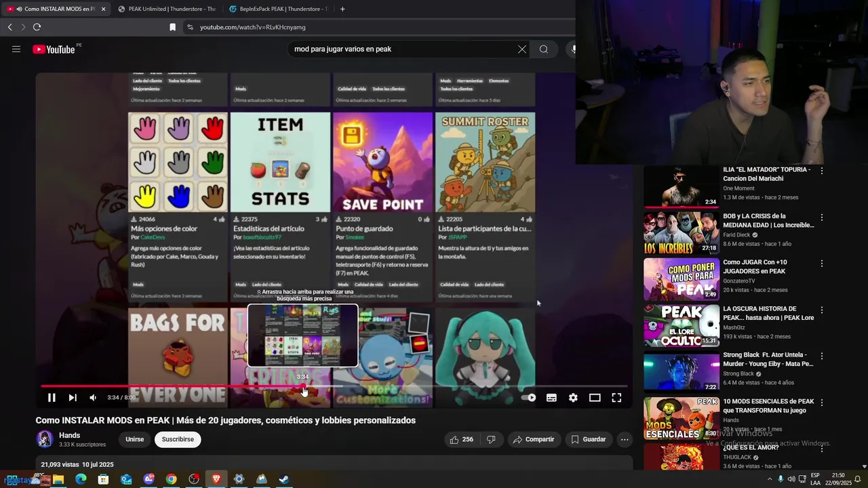
Task: Switch to PEAK Unlimited Thunderstore tab
Action: (166, 9)
